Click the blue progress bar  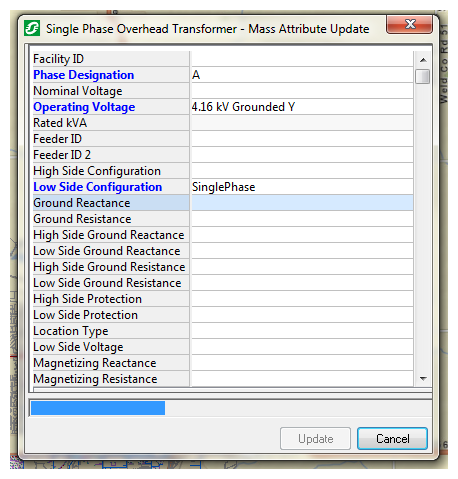point(98,408)
